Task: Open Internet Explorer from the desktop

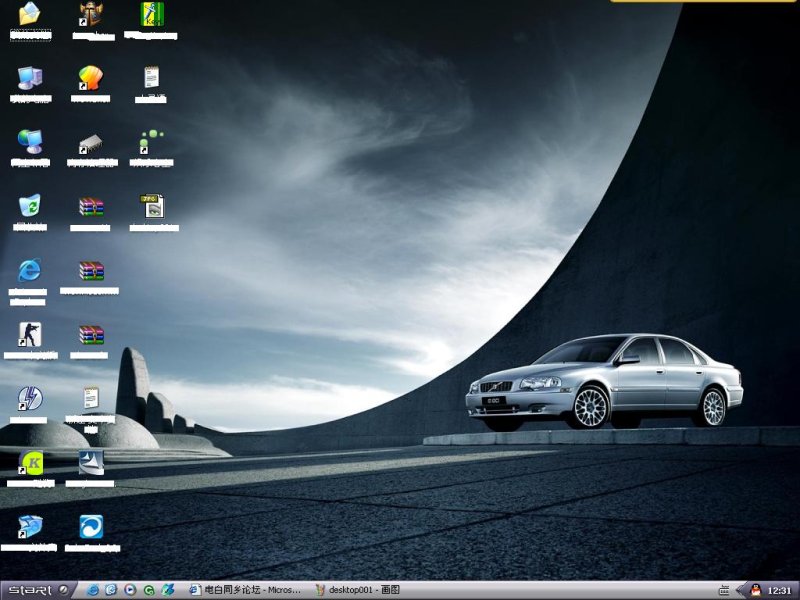Action: pos(28,270)
